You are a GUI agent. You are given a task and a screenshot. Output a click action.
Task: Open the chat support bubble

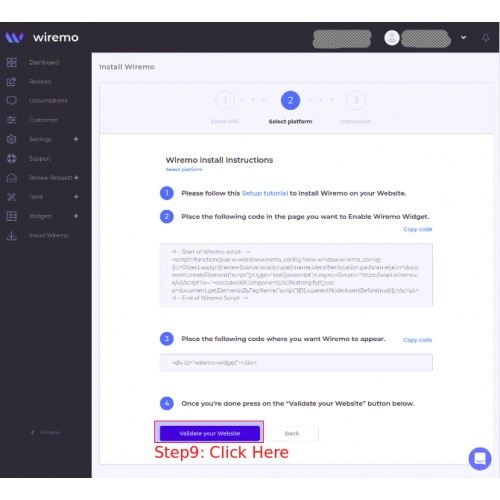pos(480,459)
